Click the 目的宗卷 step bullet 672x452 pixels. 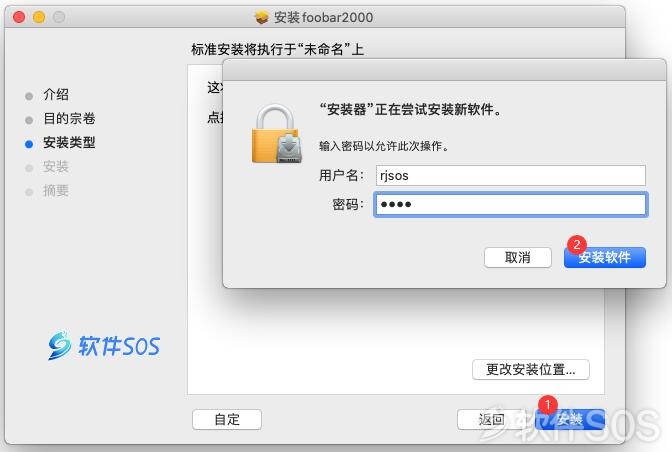(x=29, y=120)
